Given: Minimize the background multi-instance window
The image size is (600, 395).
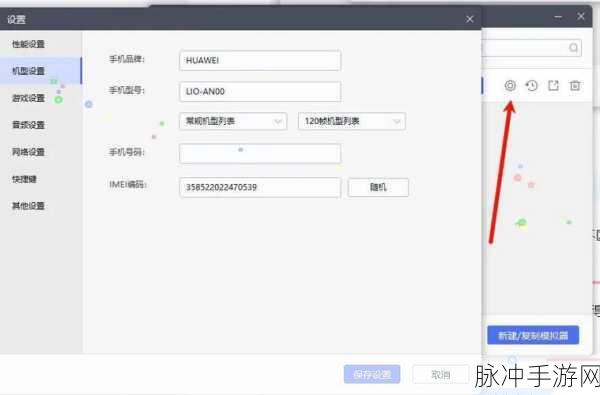Looking at the screenshot, I should pyautogui.click(x=558, y=17).
